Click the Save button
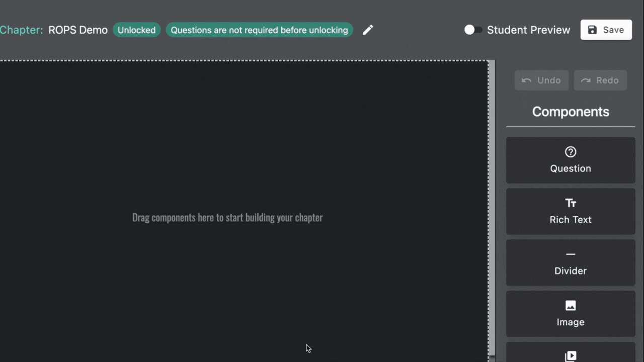The image size is (644, 362). point(606,30)
